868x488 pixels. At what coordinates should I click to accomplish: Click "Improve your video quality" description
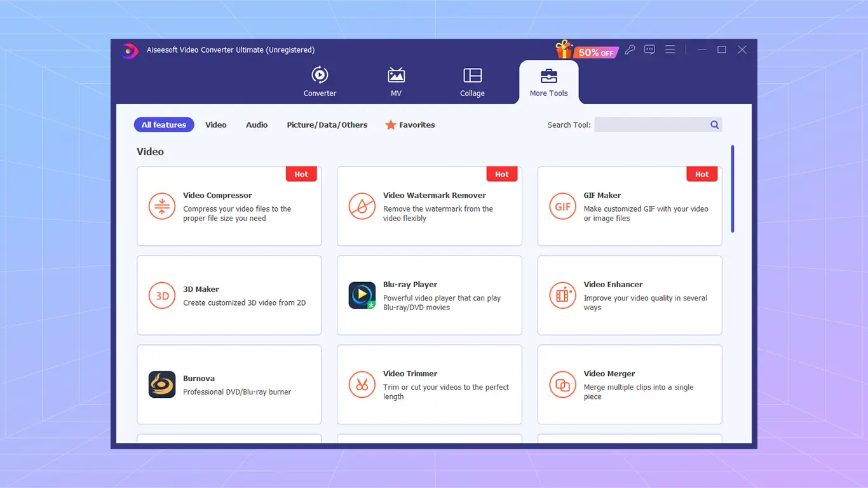(646, 302)
